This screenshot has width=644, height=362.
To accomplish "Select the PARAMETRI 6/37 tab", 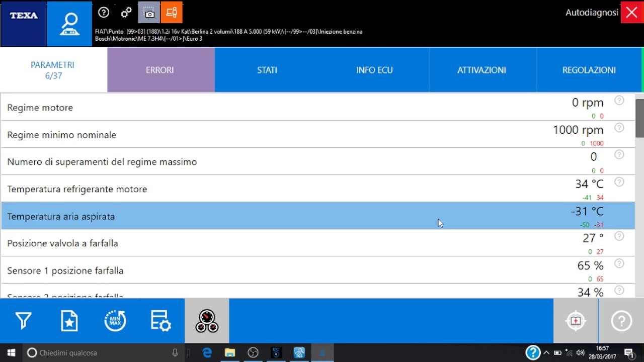I will click(x=54, y=70).
